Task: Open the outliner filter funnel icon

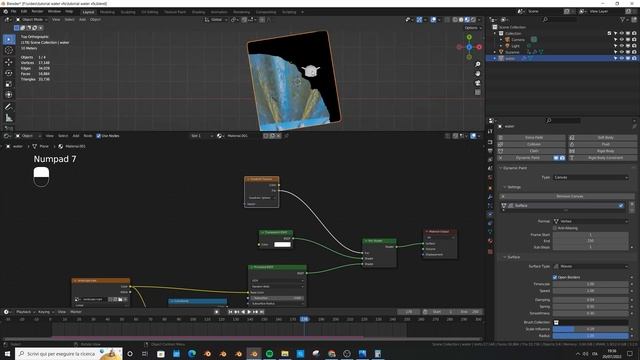Action: click(x=623, y=20)
